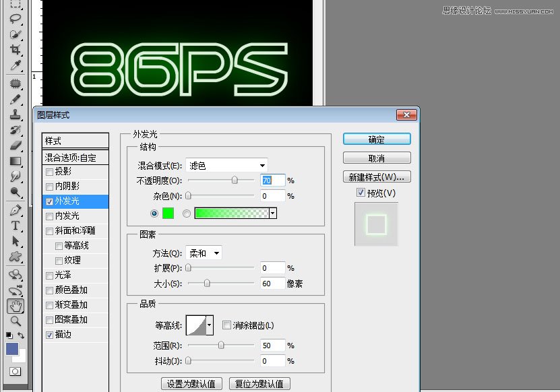This screenshot has height=392, width=560.
Task: Click the green glow color swatch
Action: [x=167, y=213]
